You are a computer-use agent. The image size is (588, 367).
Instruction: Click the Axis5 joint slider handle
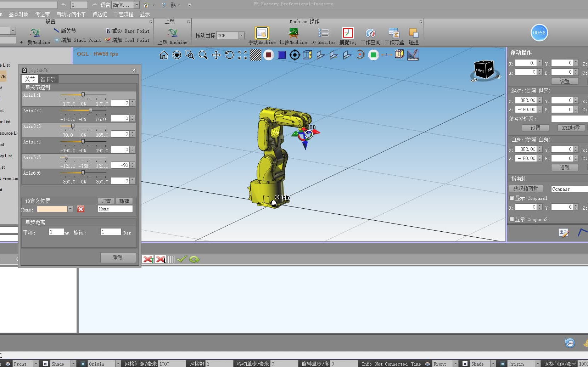click(66, 157)
